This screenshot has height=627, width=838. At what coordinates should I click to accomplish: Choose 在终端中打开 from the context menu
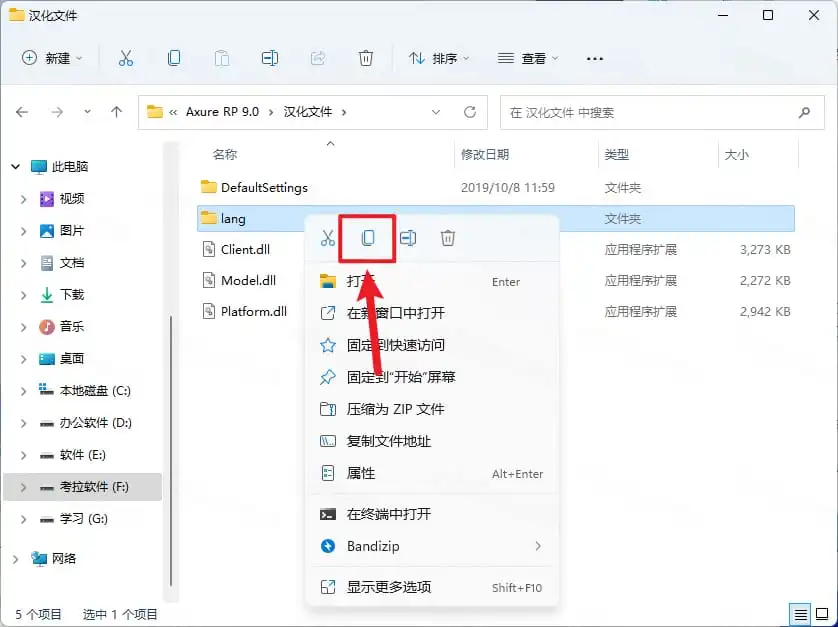pyautogui.click(x=431, y=514)
